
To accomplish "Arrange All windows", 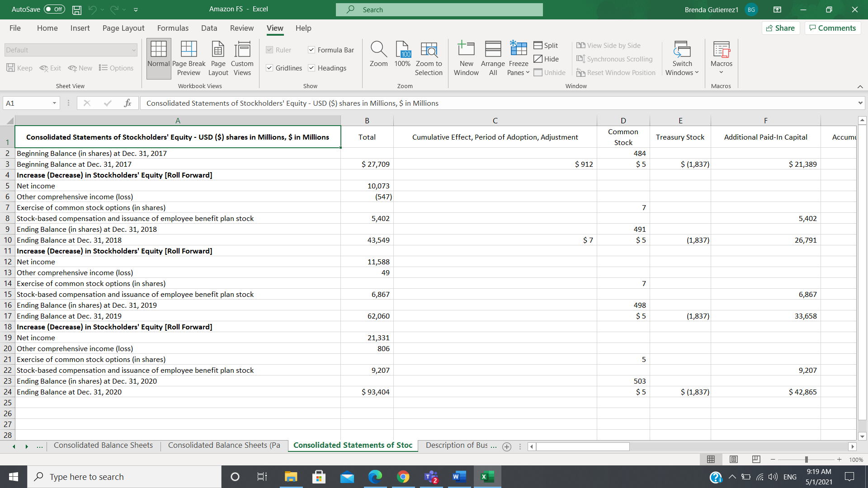I will (x=492, y=58).
